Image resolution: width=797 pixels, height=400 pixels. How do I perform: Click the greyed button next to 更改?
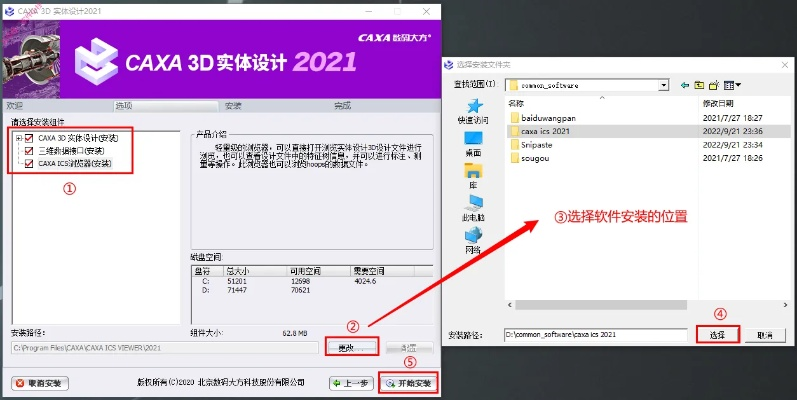pyautogui.click(x=409, y=348)
